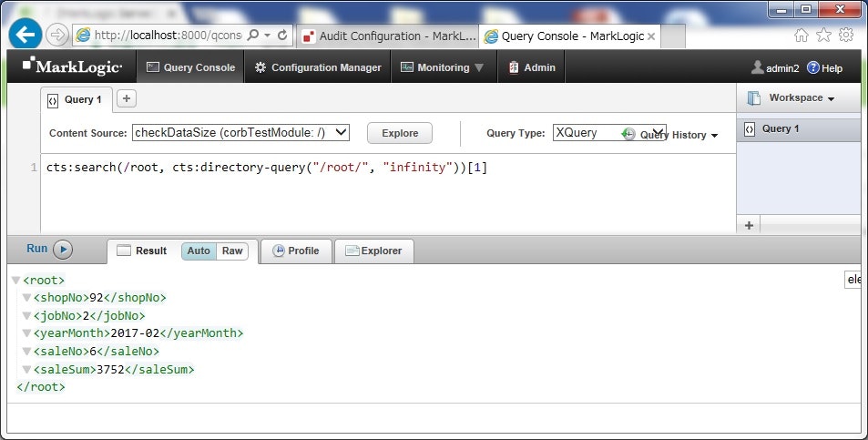Open the Content Source dropdown
The width and height of the screenshot is (868, 440).
[240, 132]
